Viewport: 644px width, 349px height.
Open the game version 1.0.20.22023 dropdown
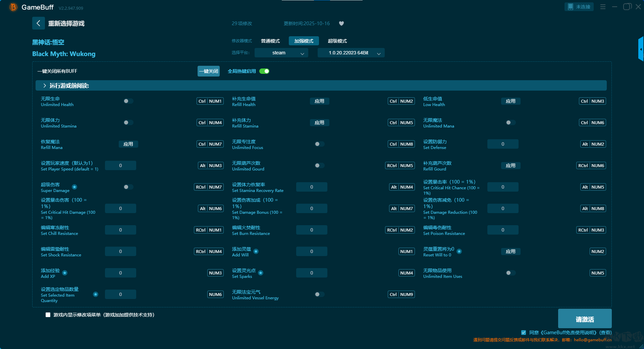click(351, 53)
